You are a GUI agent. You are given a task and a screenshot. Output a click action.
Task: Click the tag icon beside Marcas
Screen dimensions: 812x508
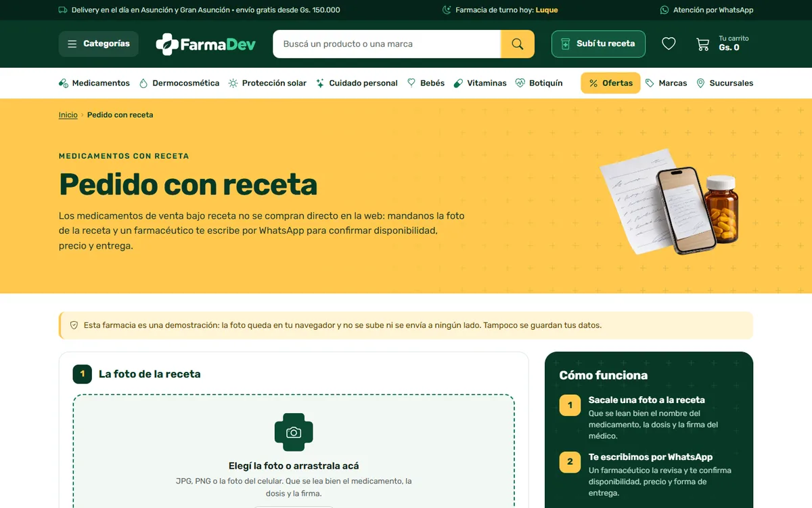(x=650, y=83)
